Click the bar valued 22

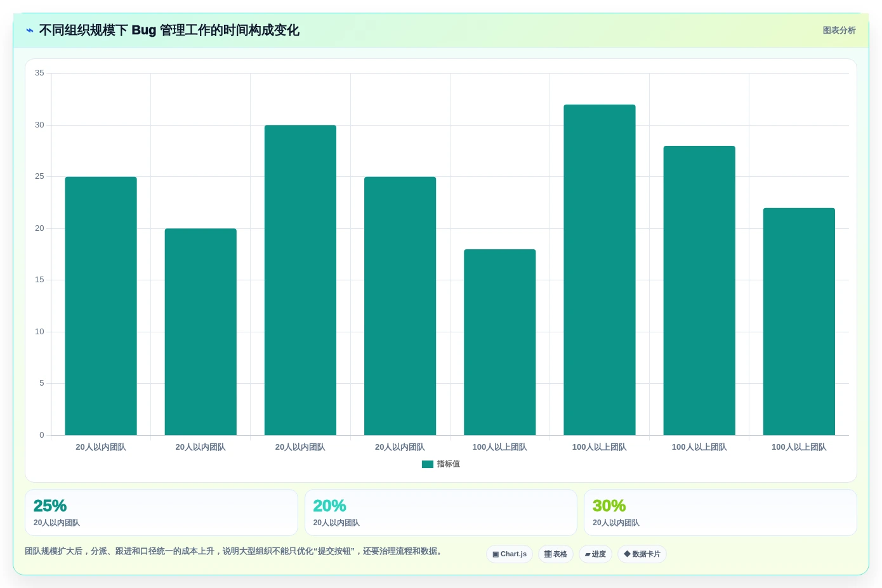click(799, 322)
